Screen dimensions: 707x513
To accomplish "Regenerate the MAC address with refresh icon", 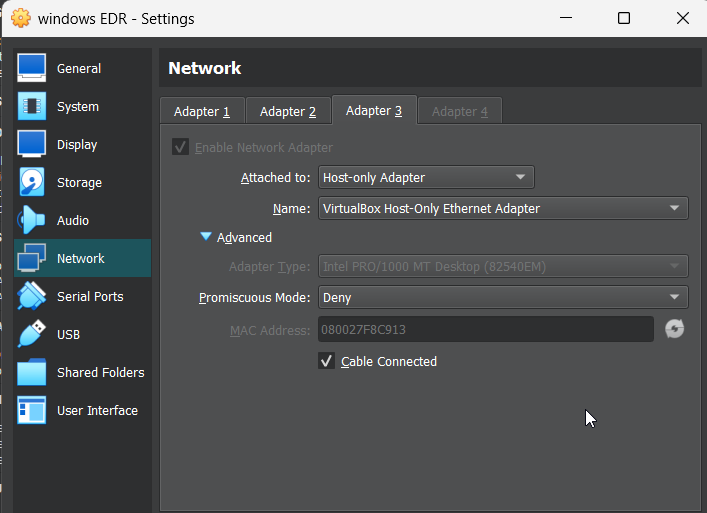I will click(x=675, y=329).
